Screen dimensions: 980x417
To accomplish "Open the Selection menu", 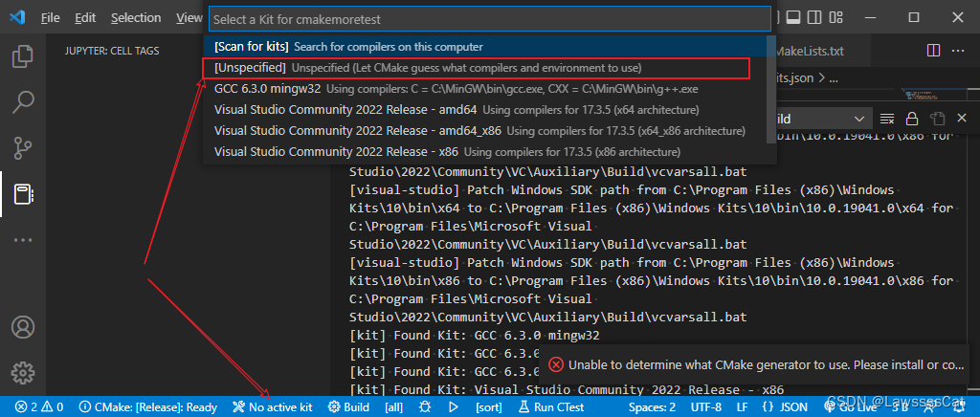I will click(x=136, y=18).
